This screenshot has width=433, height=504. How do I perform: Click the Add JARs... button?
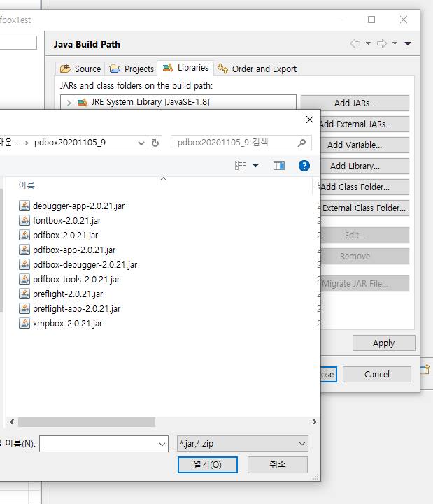coord(355,103)
